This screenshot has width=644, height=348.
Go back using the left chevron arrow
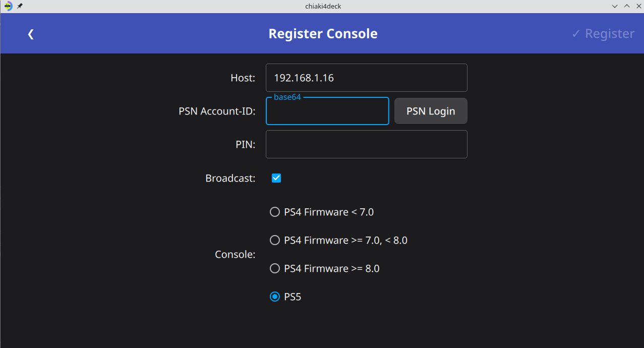pyautogui.click(x=31, y=34)
